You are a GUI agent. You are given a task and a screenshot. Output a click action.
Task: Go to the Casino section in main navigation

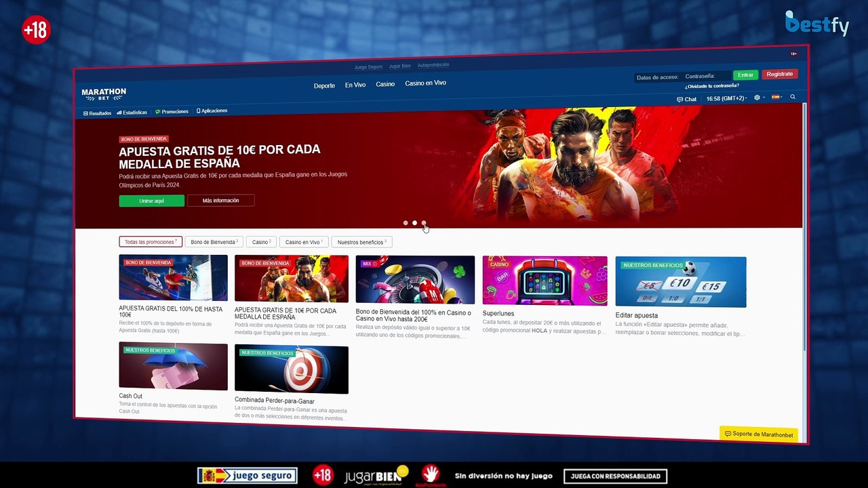385,84
